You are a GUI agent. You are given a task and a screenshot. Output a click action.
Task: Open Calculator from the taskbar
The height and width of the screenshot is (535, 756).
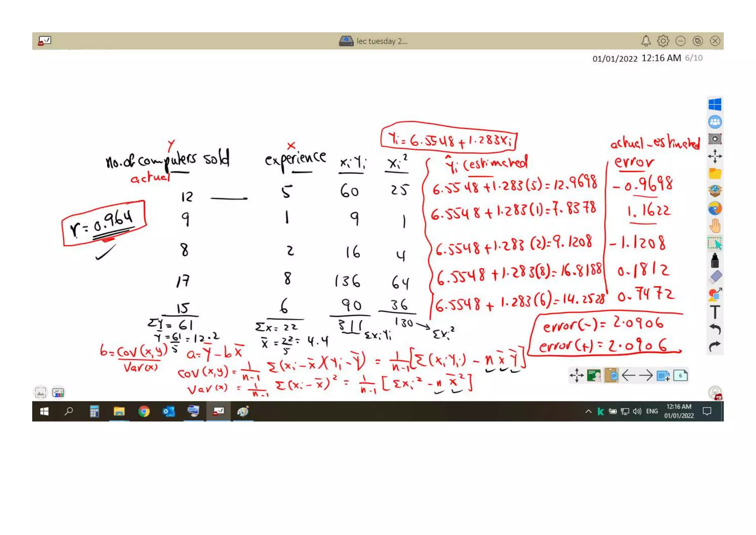(x=94, y=411)
